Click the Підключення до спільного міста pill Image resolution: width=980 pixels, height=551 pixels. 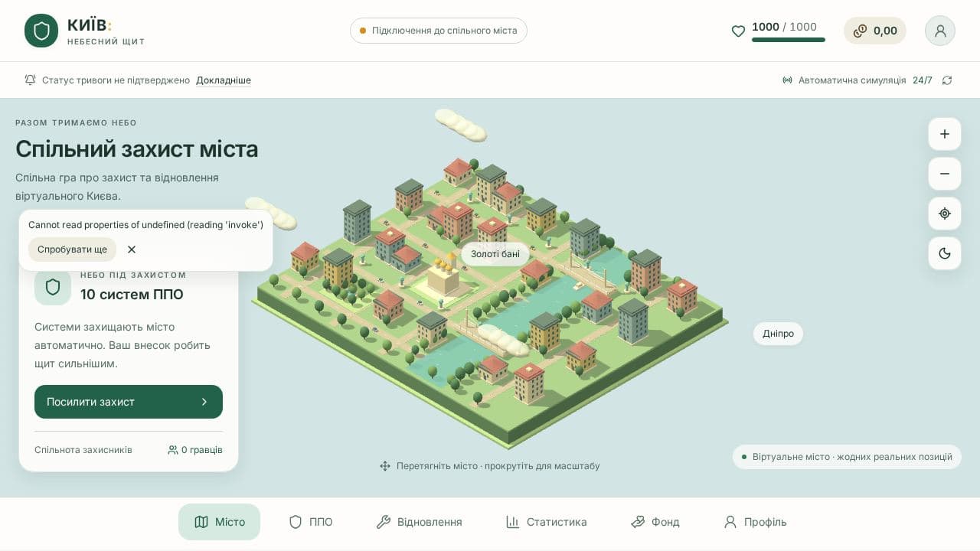coord(439,31)
